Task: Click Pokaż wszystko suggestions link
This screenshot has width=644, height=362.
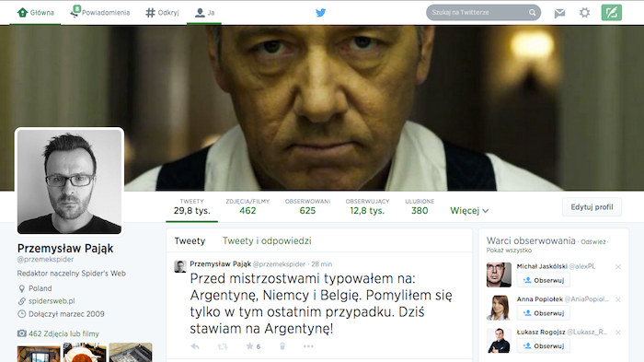Action: (x=509, y=251)
